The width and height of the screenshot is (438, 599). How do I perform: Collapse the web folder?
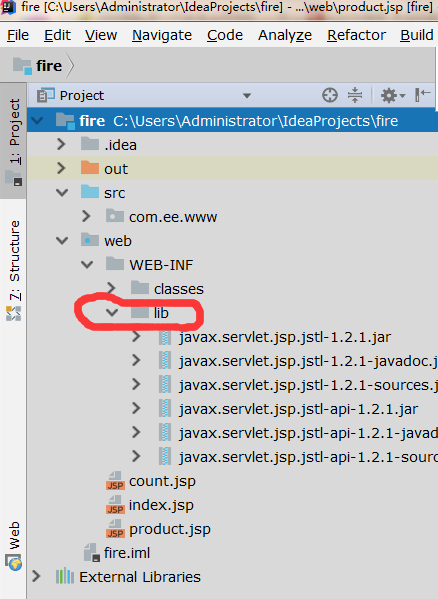click(x=62, y=241)
